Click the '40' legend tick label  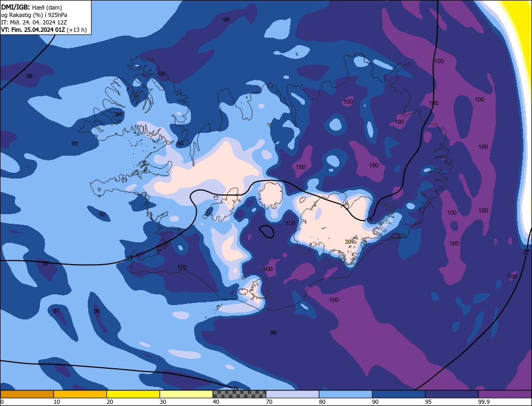click(216, 402)
